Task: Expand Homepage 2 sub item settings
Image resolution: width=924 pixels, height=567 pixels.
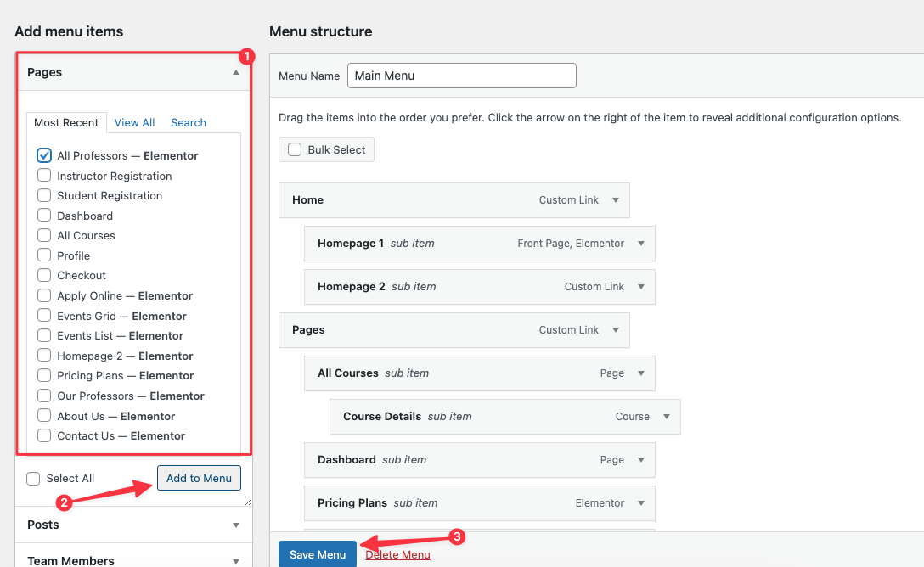Action: pyautogui.click(x=641, y=287)
